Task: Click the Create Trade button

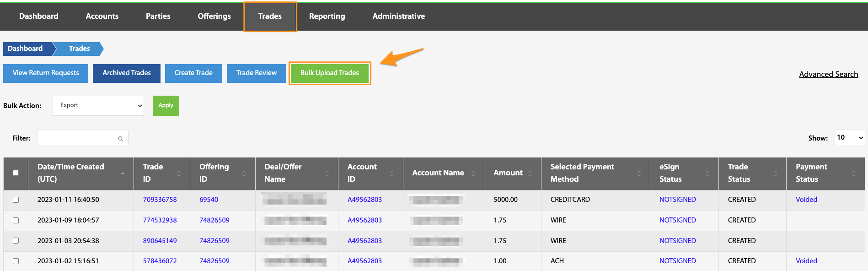Action: tap(193, 73)
